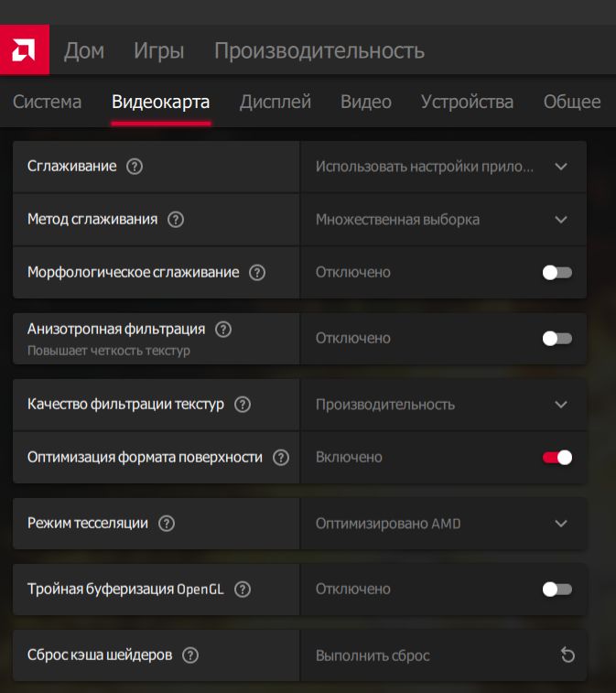Show help for Морфологическое сглаживание
Screen dimensions: 616x693
[x=257, y=273]
